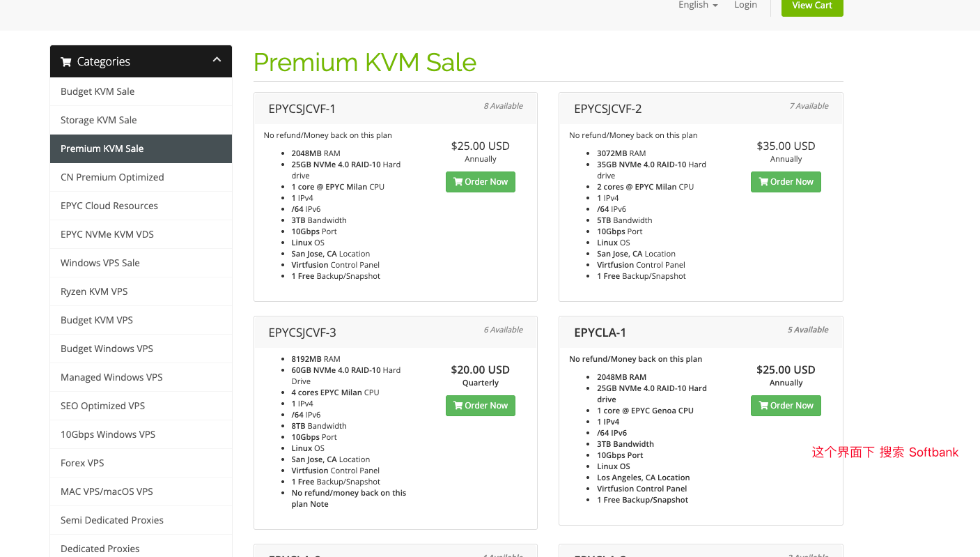Open View Cart
Viewport: 980px width, 557px height.
(x=812, y=6)
